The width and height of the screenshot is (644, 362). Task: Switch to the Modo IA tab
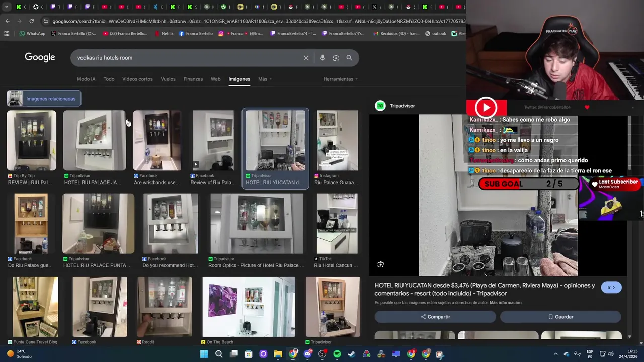pos(86,79)
